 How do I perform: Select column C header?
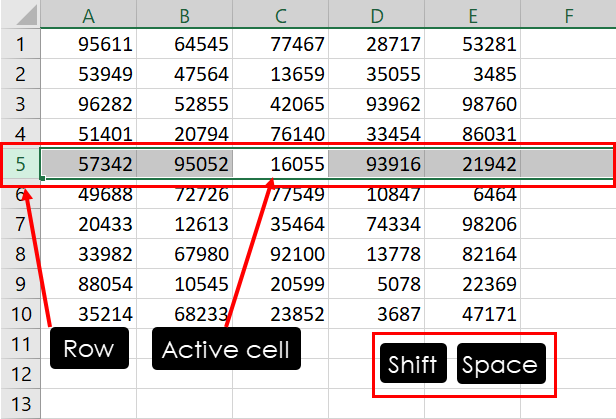[x=280, y=14]
